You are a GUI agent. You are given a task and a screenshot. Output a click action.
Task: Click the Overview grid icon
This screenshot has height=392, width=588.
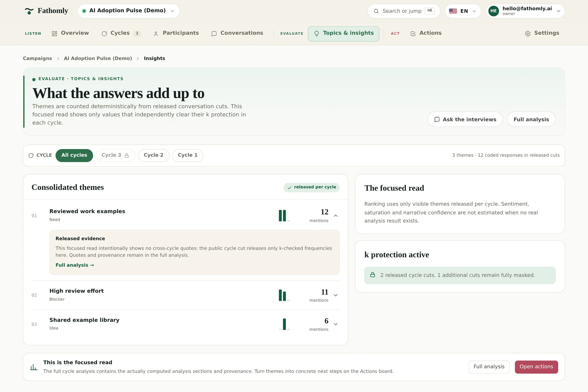(54, 33)
